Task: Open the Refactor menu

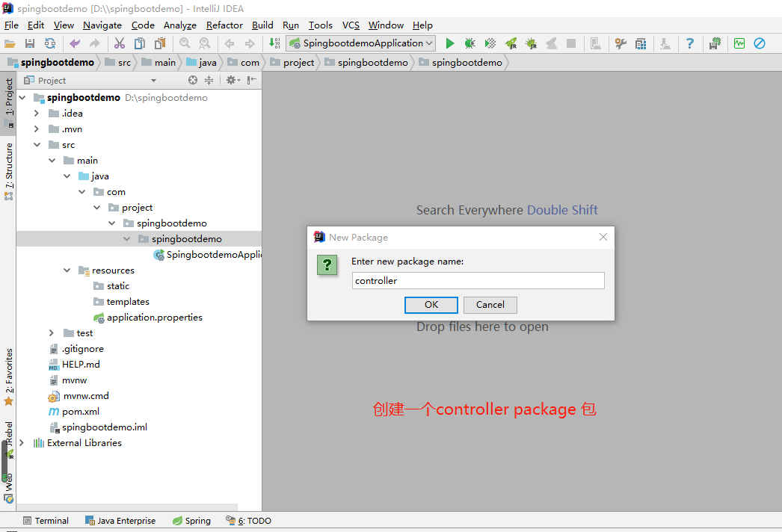Action: pyautogui.click(x=224, y=25)
